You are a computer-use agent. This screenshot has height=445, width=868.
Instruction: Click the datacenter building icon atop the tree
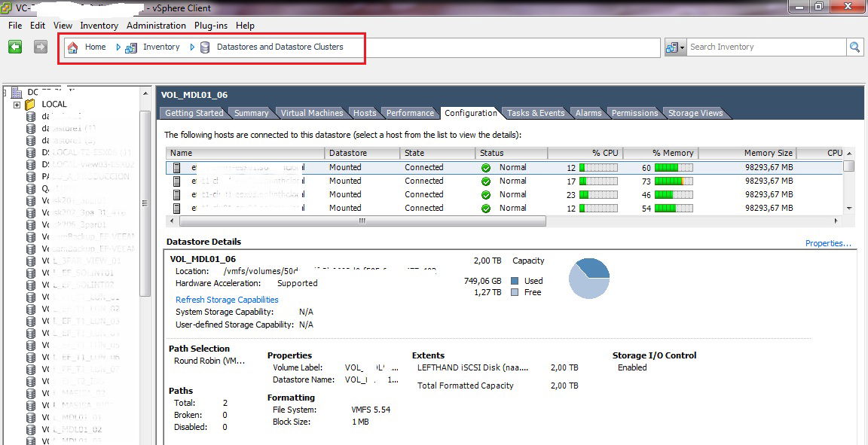tap(17, 92)
